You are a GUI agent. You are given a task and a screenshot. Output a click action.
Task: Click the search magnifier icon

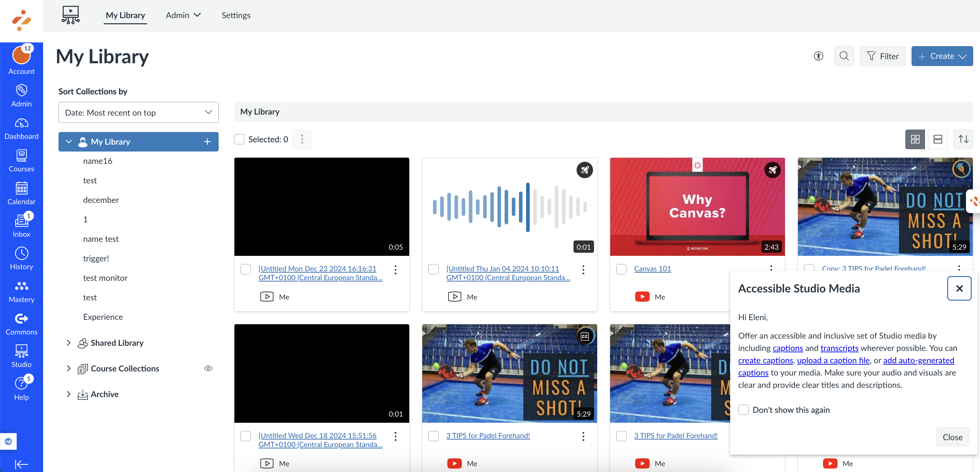(x=844, y=56)
